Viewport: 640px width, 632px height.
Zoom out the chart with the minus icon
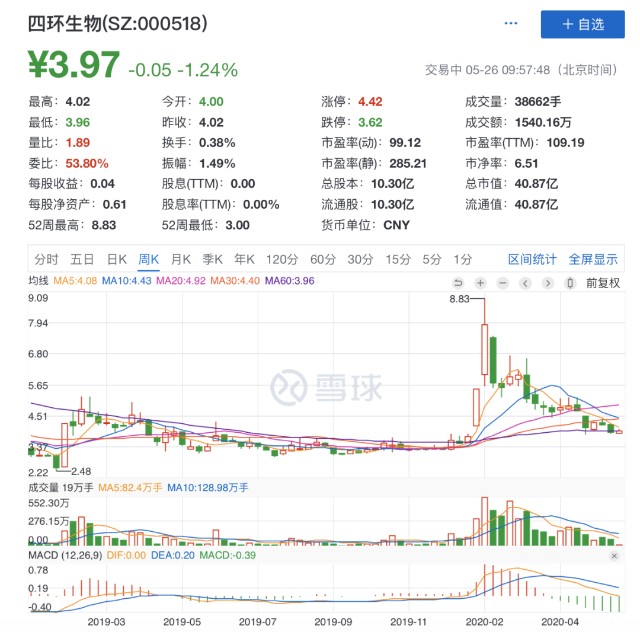(503, 283)
